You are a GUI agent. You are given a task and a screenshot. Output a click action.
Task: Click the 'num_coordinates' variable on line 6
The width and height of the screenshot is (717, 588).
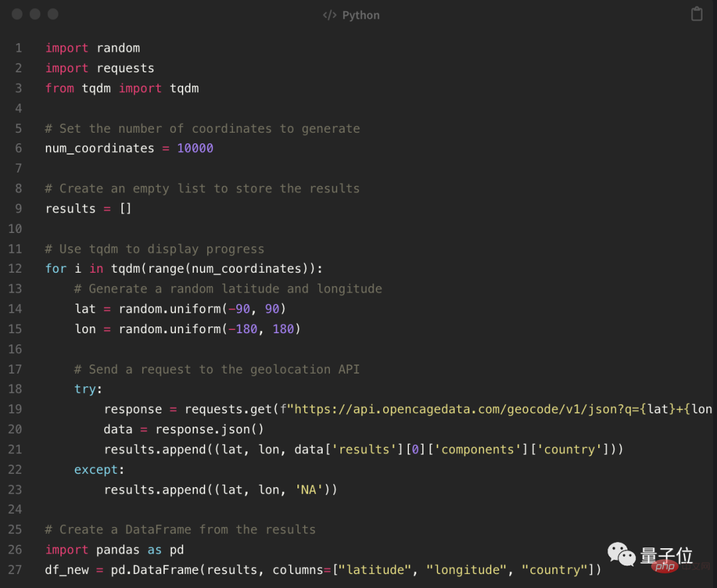[99, 149]
